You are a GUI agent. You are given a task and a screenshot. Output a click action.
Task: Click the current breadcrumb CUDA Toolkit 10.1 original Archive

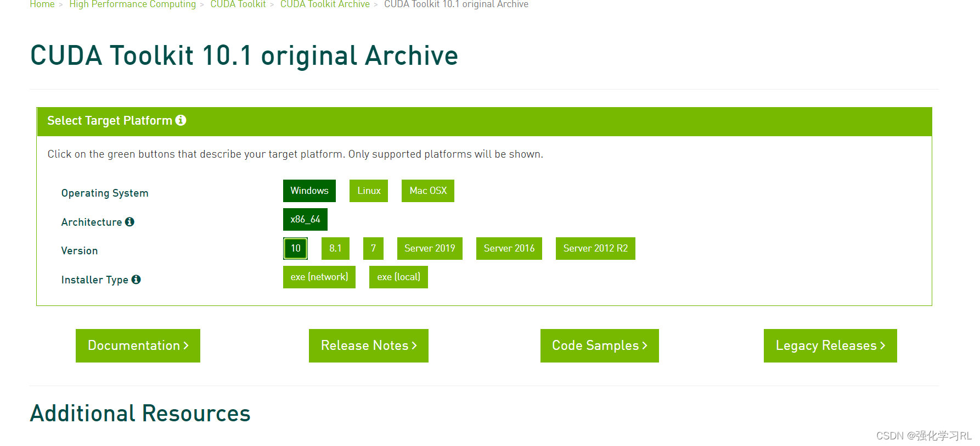[456, 4]
